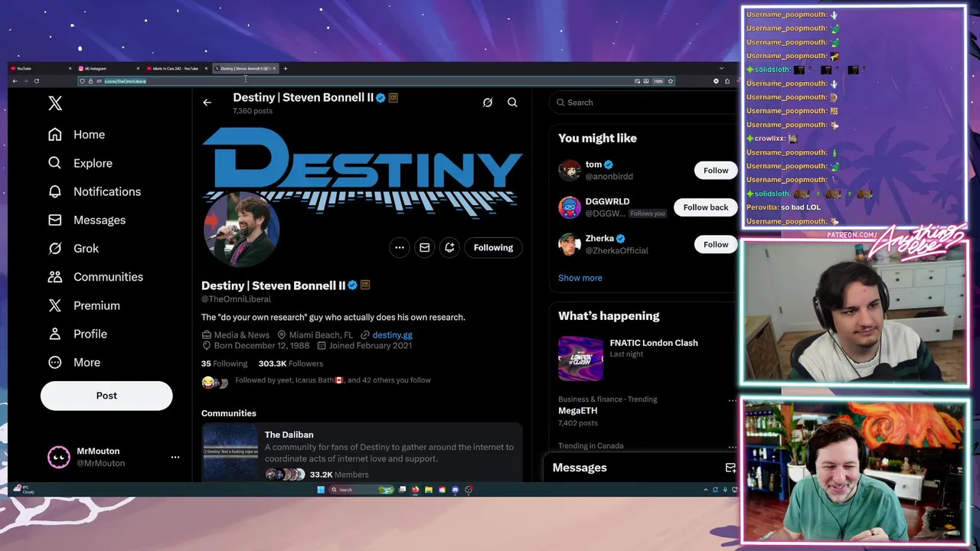
Task: Open the Messages page from sidebar
Action: tap(87, 220)
